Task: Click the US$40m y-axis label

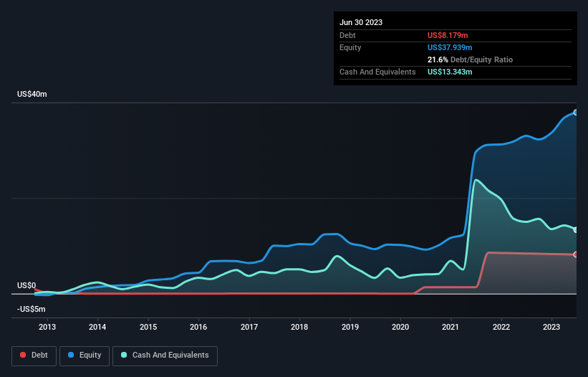Action: (x=32, y=94)
